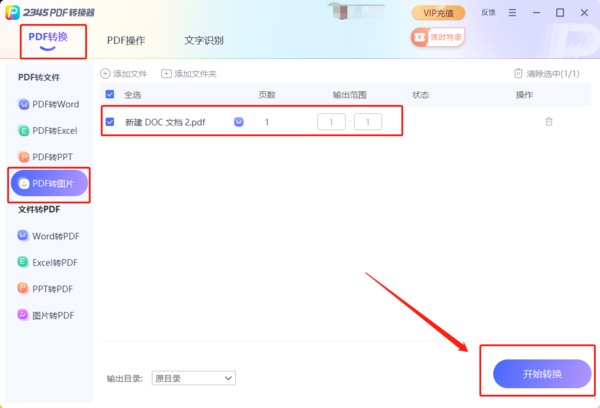This screenshot has height=408, width=600.
Task: Click the PDF转Excel sidebar icon
Action: coord(23,131)
